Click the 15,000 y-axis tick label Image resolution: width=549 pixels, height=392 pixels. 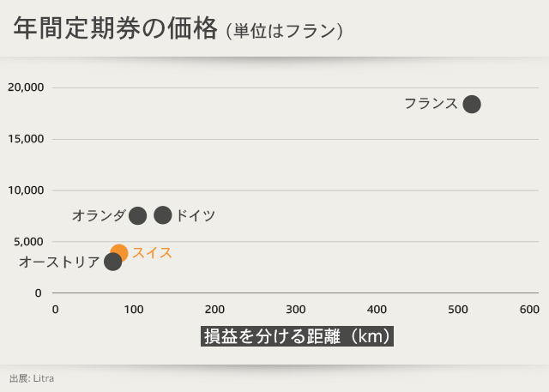pyautogui.click(x=25, y=139)
